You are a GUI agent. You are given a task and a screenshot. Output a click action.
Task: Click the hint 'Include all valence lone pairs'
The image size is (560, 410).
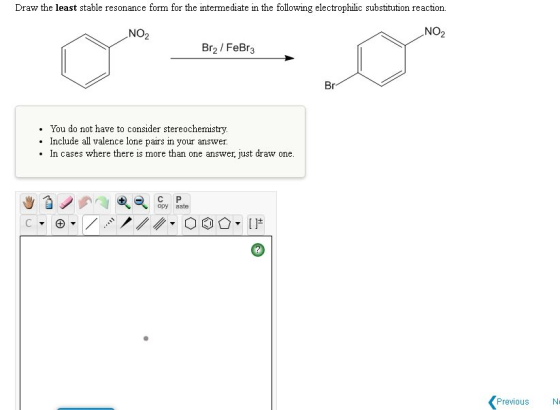click(x=139, y=141)
